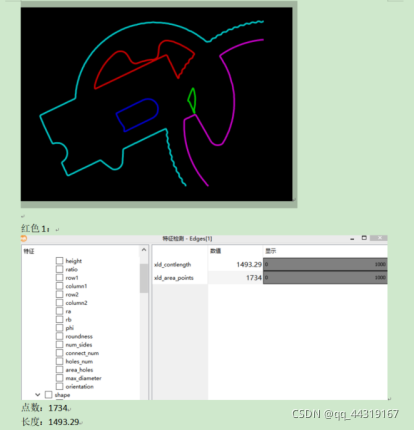Image resolution: width=414 pixels, height=430 pixels.
Task: Enable the orientation checkbox
Action: [59, 386]
